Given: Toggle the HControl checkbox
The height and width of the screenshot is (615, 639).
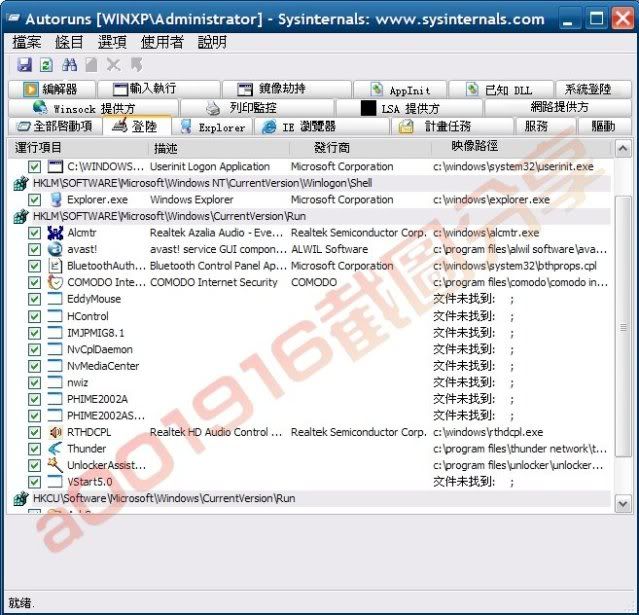Looking at the screenshot, I should pyautogui.click(x=35, y=316).
